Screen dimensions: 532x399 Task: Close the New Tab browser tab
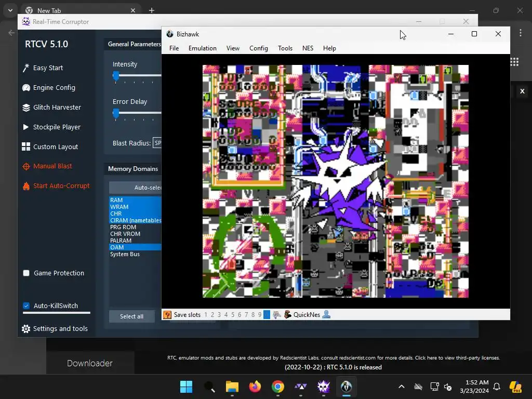point(133,10)
